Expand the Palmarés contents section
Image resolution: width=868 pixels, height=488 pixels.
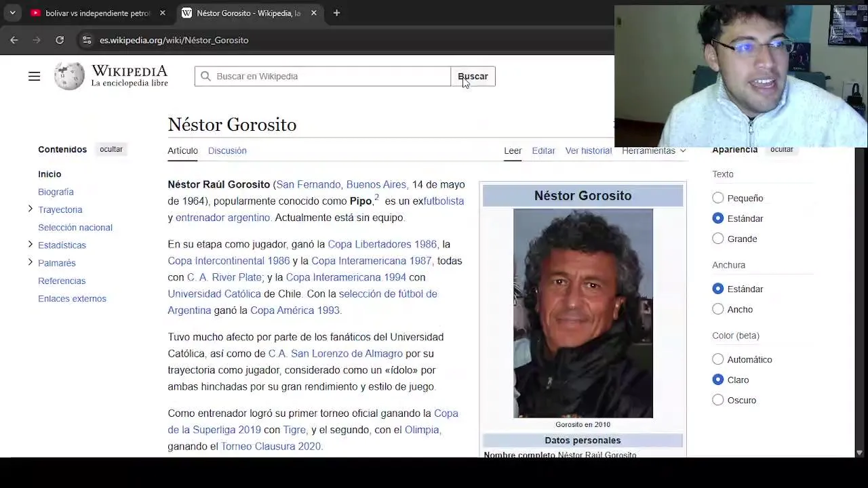pyautogui.click(x=30, y=262)
